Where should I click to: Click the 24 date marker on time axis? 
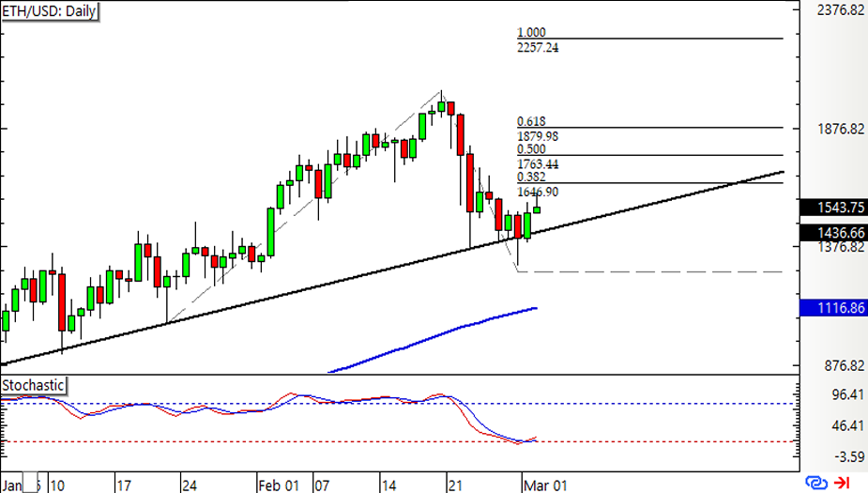(190, 485)
